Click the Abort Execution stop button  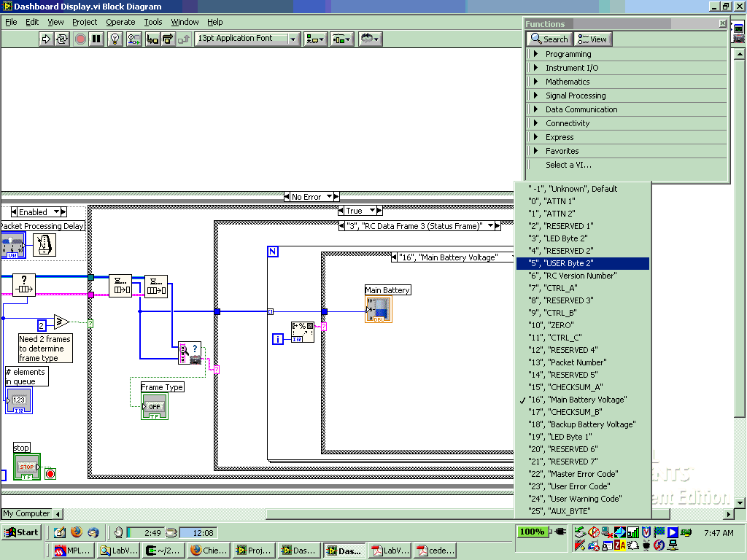click(80, 39)
